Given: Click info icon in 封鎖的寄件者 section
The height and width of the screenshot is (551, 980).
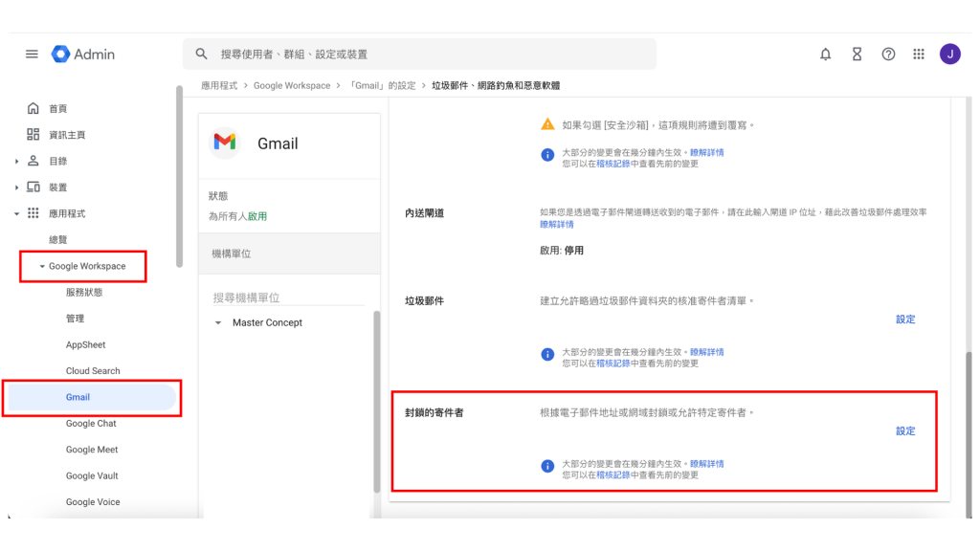Looking at the screenshot, I should [x=547, y=467].
